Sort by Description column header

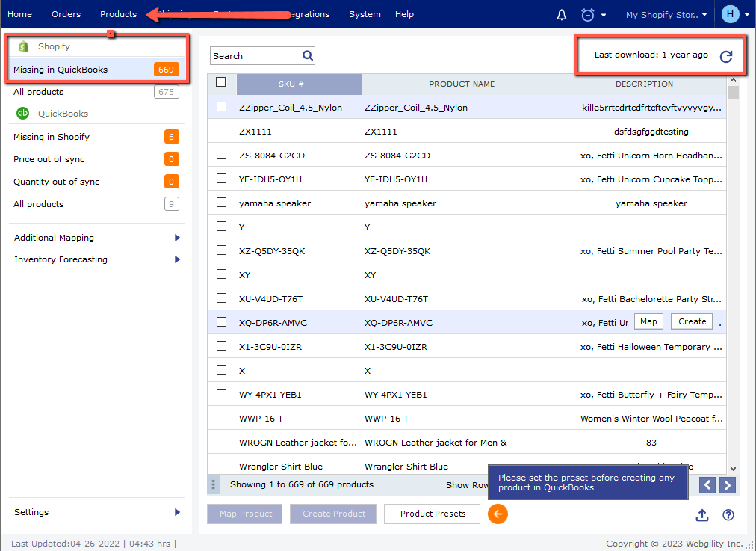pos(651,84)
